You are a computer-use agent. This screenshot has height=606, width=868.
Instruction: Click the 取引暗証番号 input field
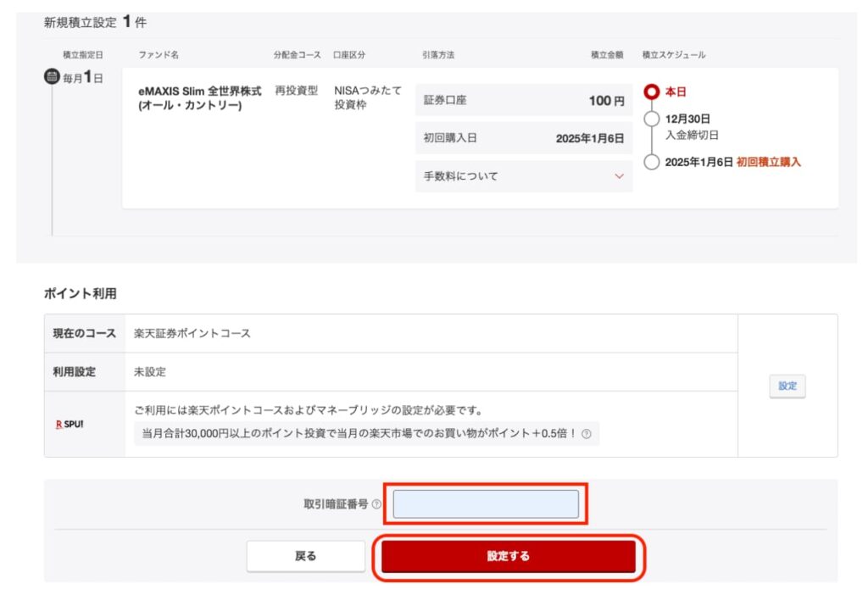486,504
